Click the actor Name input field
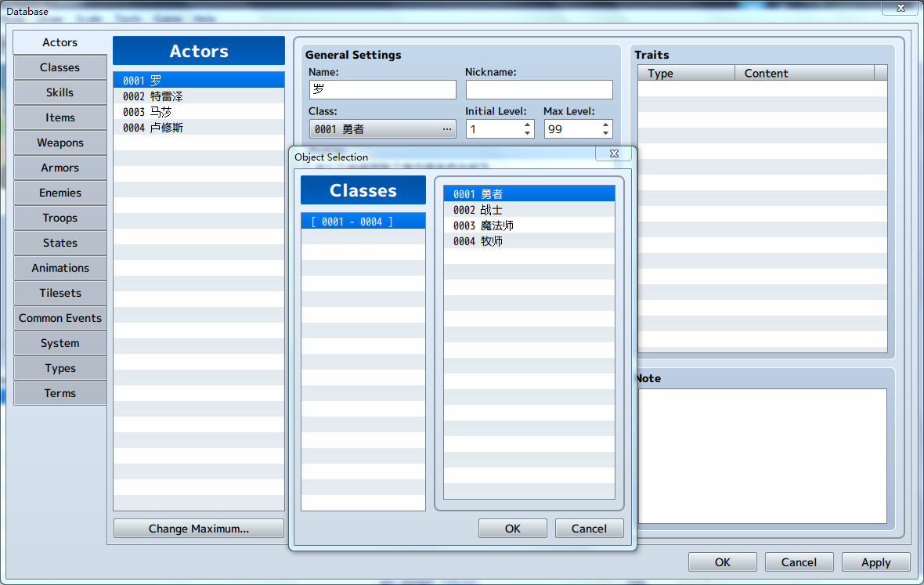This screenshot has height=585, width=924. pyautogui.click(x=382, y=89)
